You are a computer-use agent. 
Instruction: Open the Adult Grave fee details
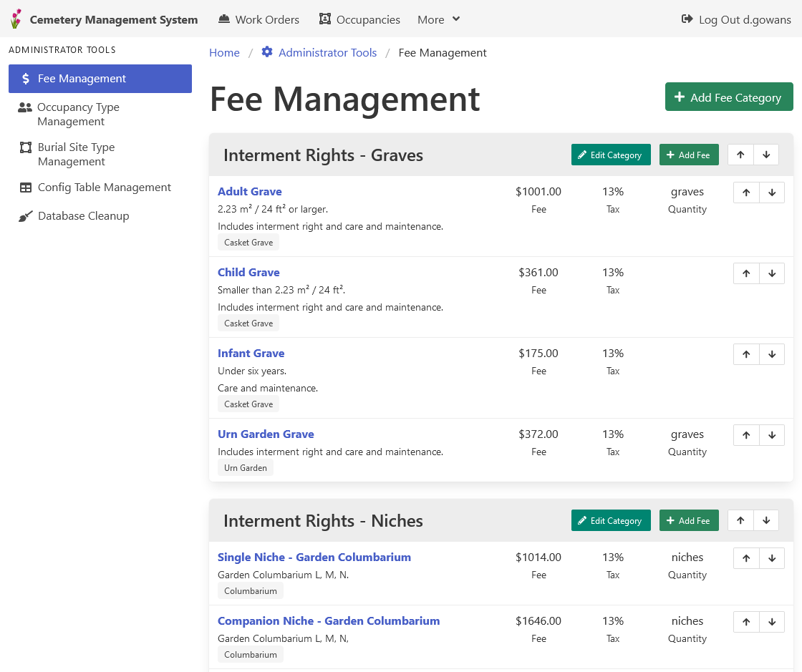click(249, 191)
